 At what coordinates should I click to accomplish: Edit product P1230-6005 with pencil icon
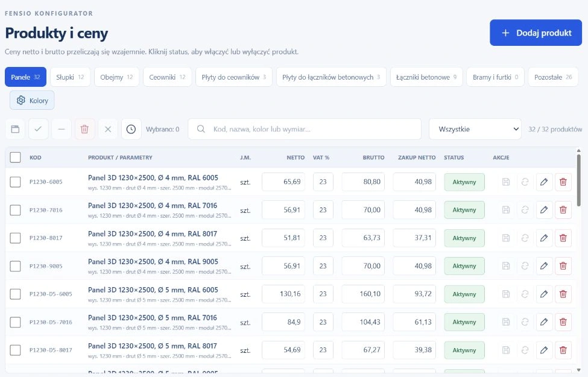coord(544,182)
